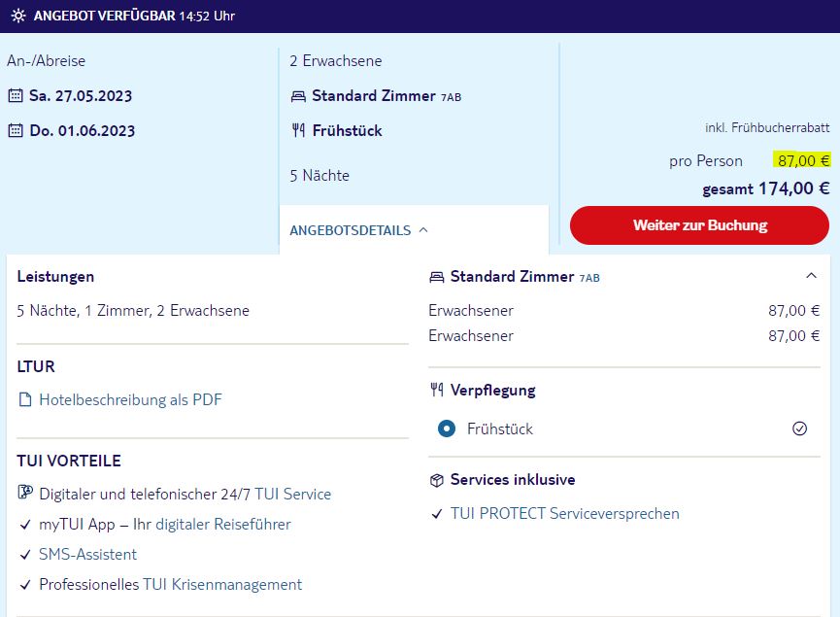Open the TUI Service link
The height and width of the screenshot is (617, 840).
[292, 495]
